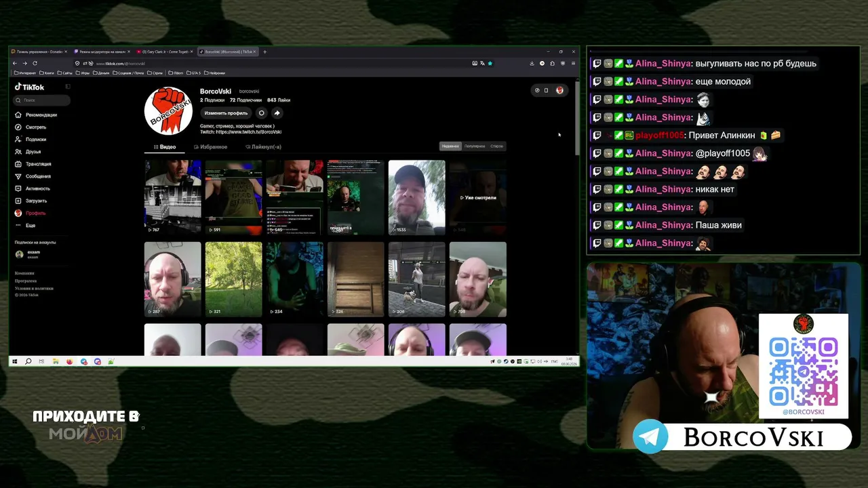Click the share profile arrow icon

coord(277,113)
